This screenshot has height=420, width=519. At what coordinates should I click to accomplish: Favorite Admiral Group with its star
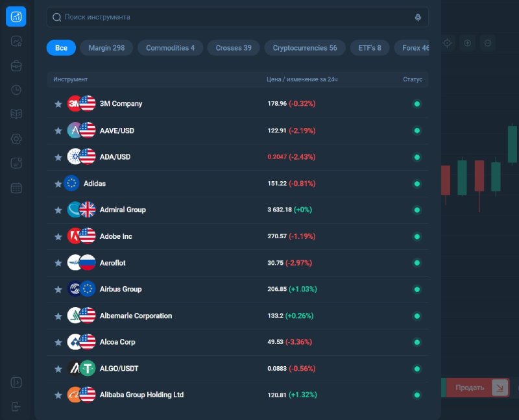58,210
